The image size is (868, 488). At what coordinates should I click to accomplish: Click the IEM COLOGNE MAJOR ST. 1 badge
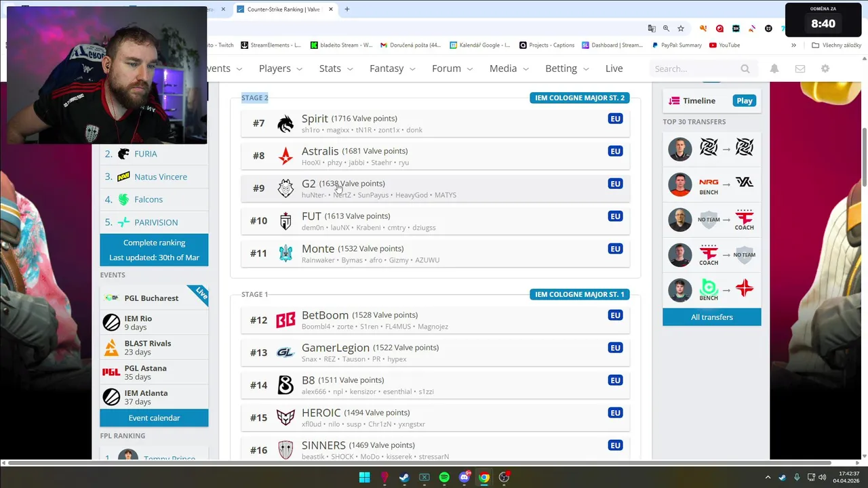(580, 294)
